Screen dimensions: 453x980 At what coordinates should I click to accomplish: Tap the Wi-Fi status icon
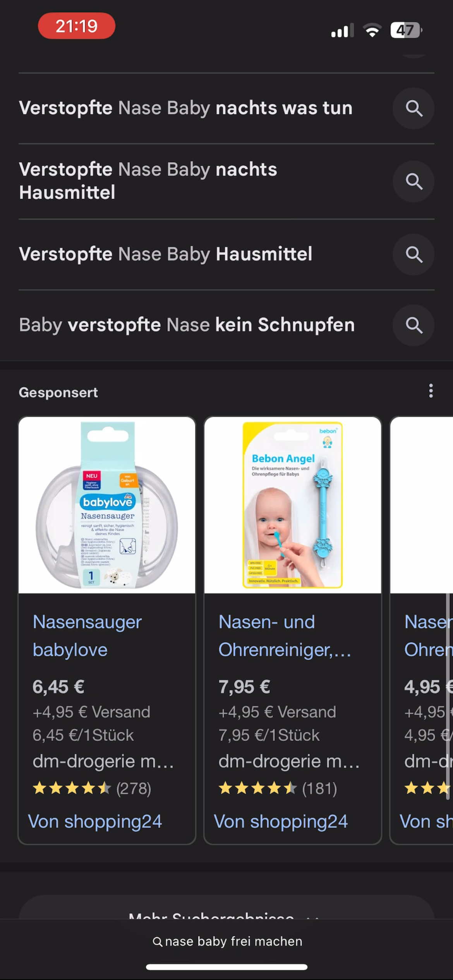tap(372, 30)
